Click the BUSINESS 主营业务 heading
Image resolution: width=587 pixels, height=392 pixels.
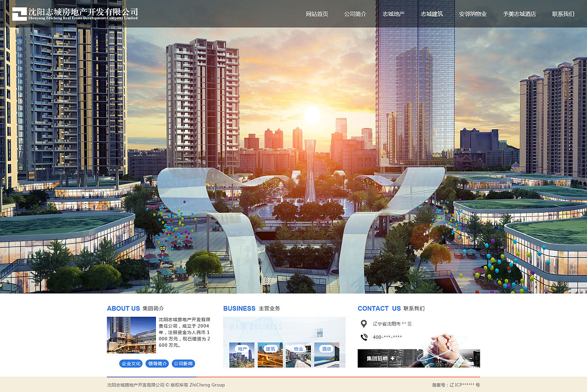point(252,309)
